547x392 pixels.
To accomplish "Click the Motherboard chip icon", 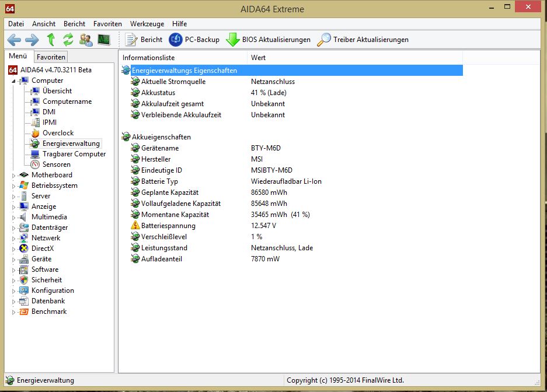I will point(24,175).
